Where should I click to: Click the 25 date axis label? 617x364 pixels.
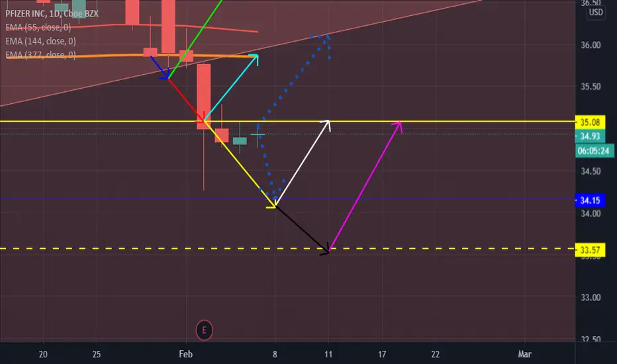97,354
